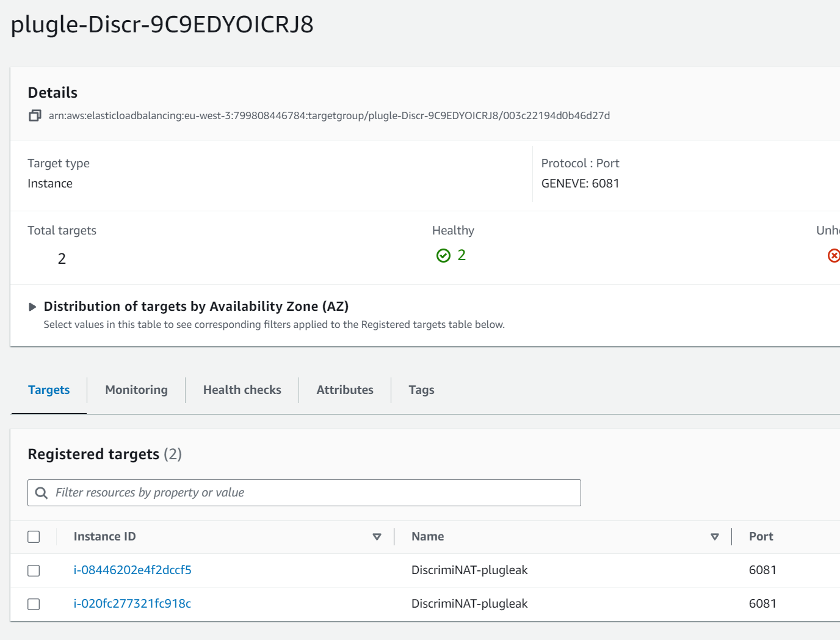Switch to the Monitoring tab
Screen dimensions: 840x640
[x=136, y=390]
